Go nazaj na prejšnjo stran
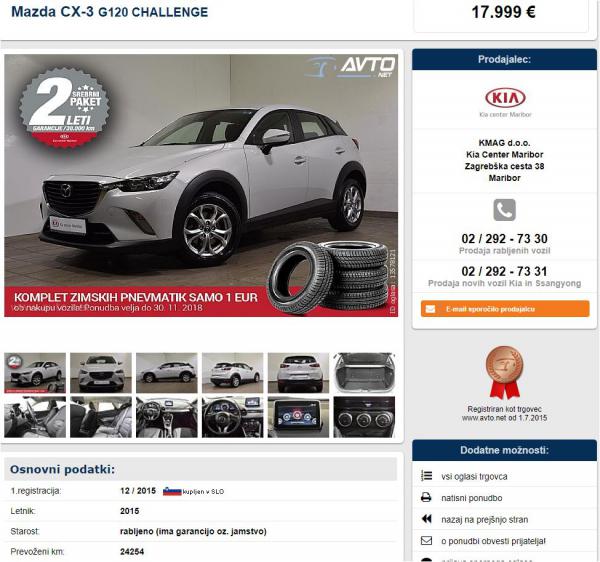Viewport: 600px width, 562px height. click(x=484, y=520)
